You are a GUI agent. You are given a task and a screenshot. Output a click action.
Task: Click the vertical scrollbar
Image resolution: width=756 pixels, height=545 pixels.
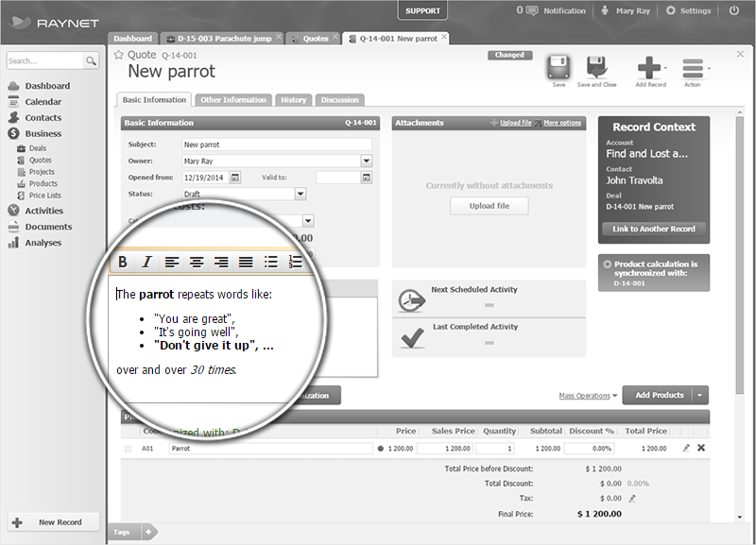[740, 255]
